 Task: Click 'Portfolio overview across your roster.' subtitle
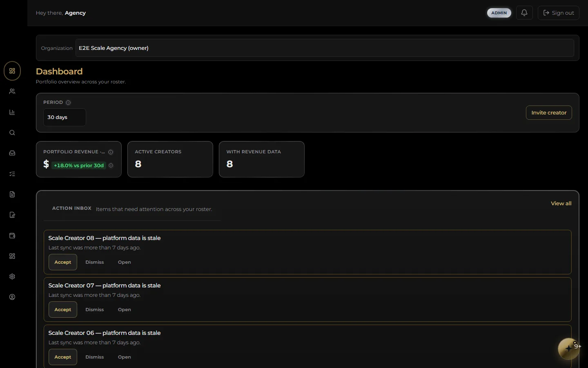pyautogui.click(x=81, y=82)
